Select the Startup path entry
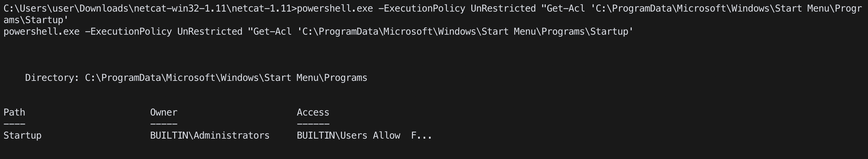This screenshot has height=159, width=868. point(22,136)
